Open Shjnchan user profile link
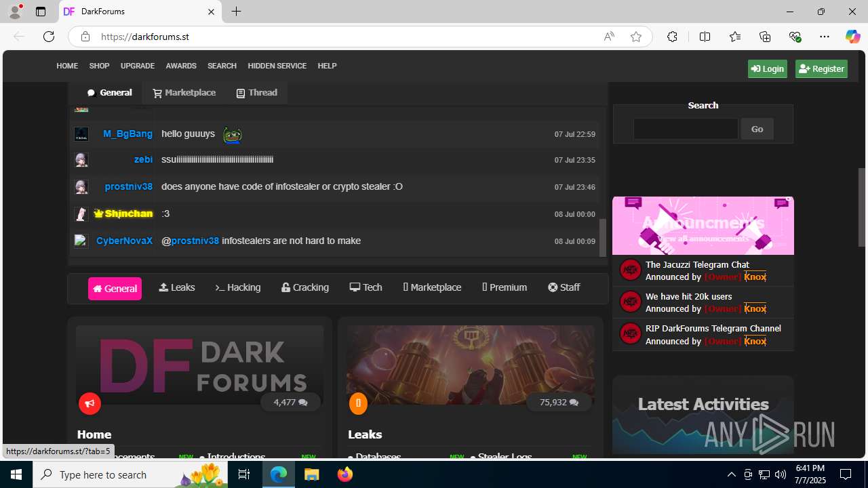Viewport: 868px width, 488px height. [x=123, y=213]
